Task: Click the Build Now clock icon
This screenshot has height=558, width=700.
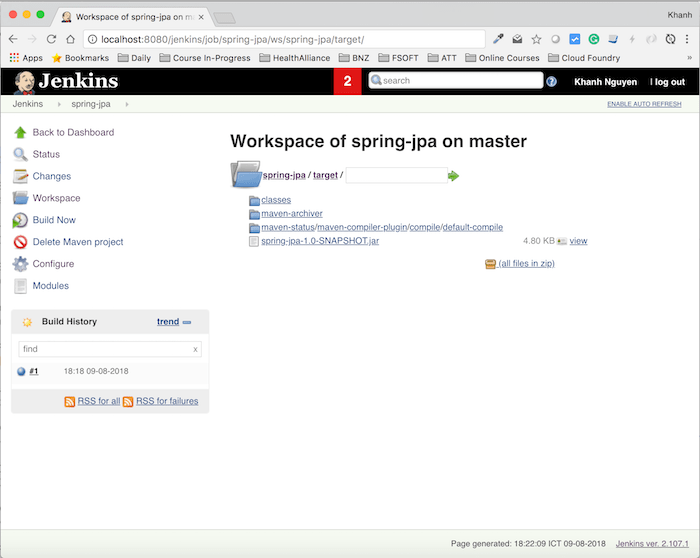Action: [x=20, y=220]
